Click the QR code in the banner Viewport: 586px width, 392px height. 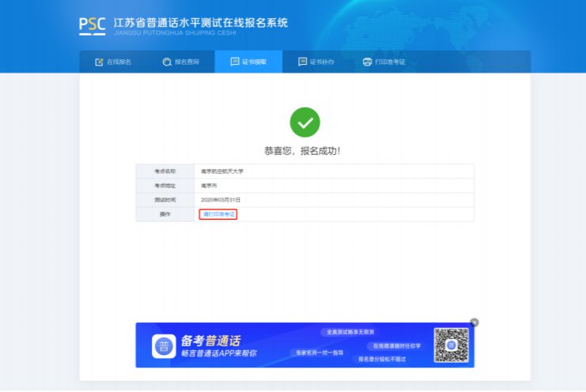[x=451, y=345]
